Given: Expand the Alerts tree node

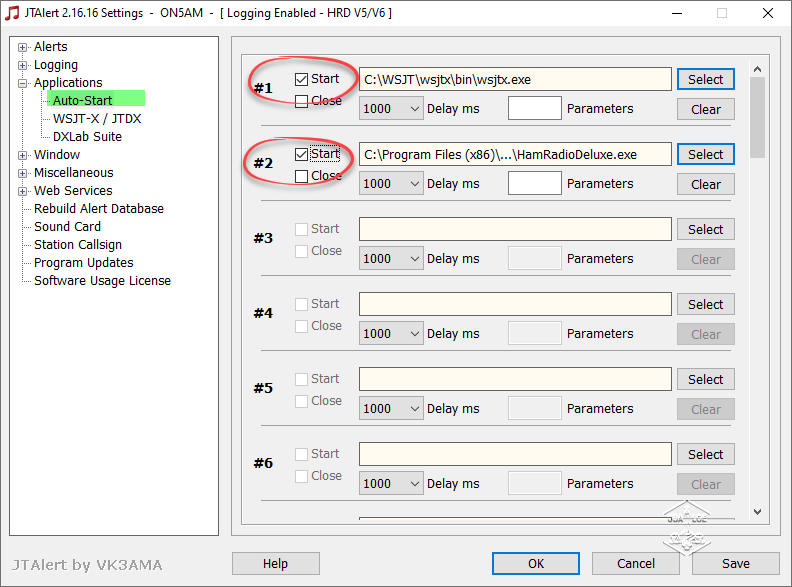Looking at the screenshot, I should (22, 47).
